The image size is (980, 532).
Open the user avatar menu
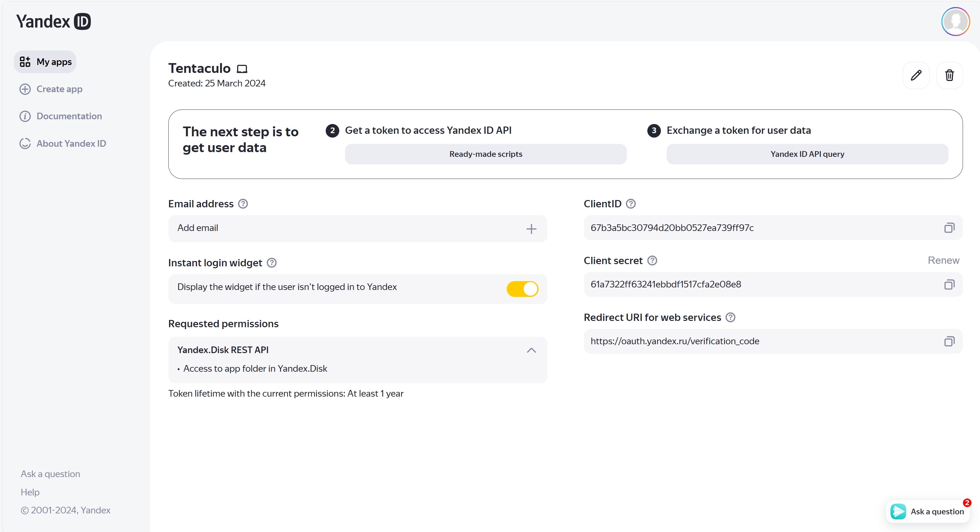(x=955, y=21)
